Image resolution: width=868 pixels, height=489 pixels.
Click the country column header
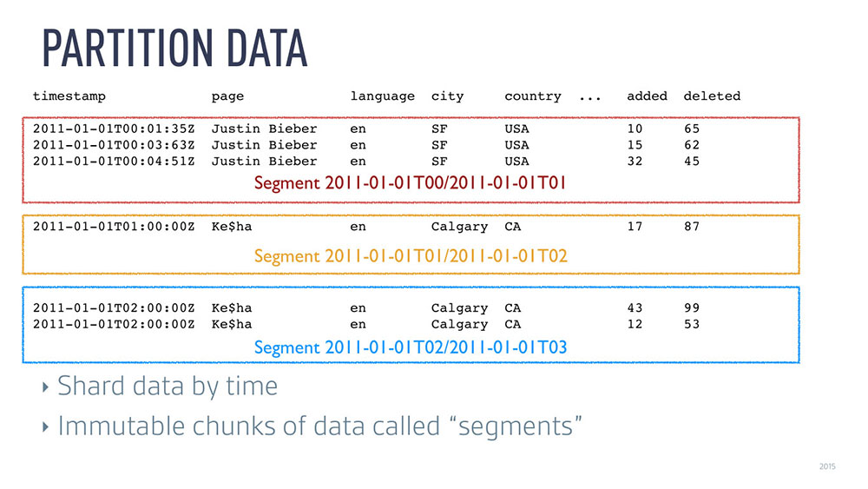[532, 96]
